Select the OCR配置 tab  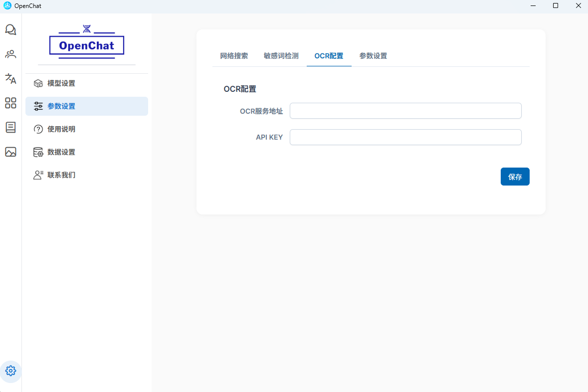(329, 56)
